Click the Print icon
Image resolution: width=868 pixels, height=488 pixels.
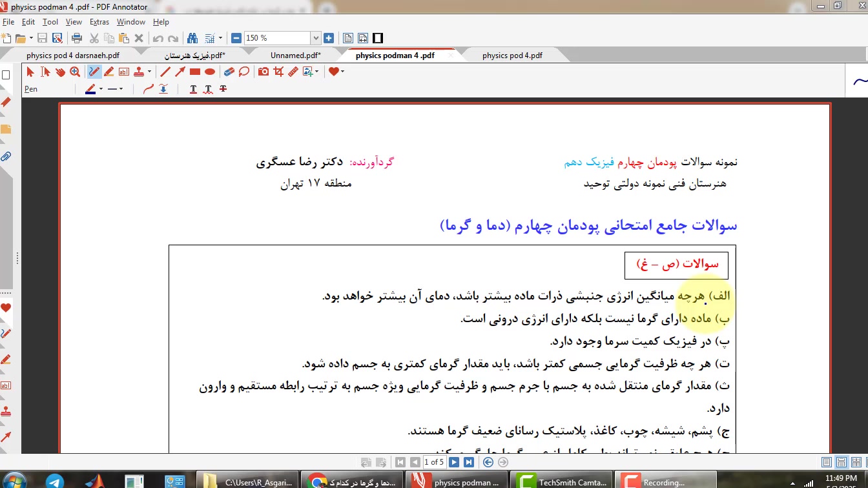click(76, 38)
